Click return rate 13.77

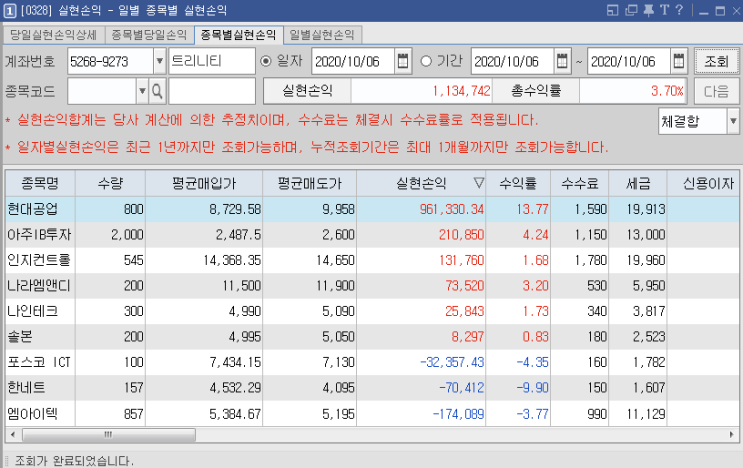point(533,209)
